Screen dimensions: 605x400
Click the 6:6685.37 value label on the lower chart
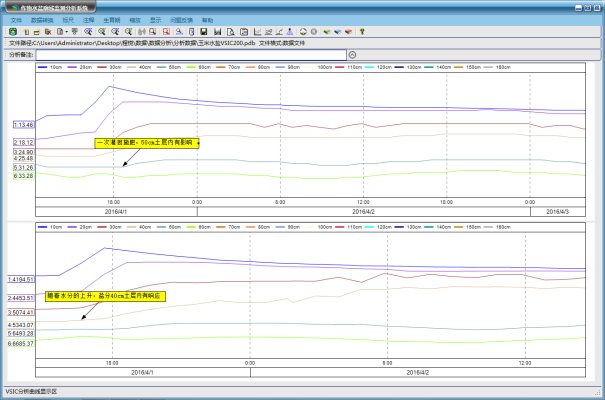[x=21, y=343]
